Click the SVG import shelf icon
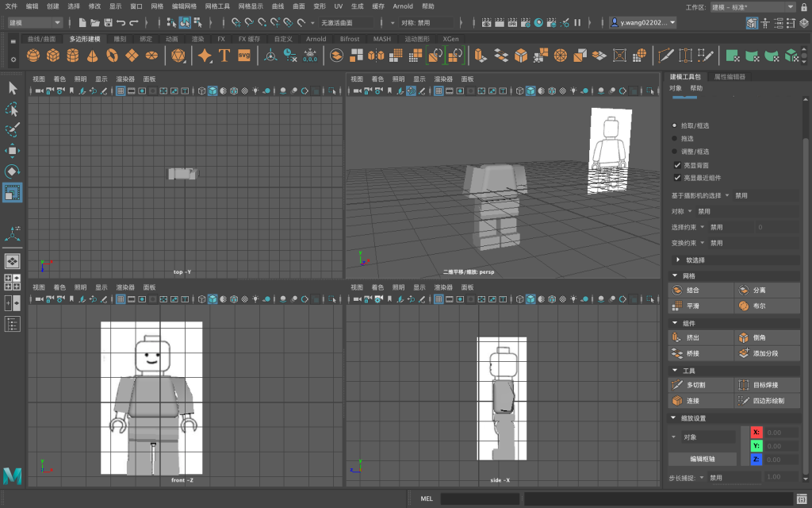 pyautogui.click(x=244, y=55)
